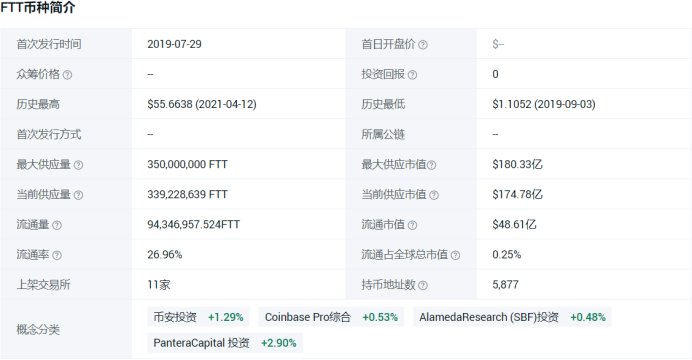The width and height of the screenshot is (692, 360).
Task: Select the $48.61亿 circulating market cap
Action: pos(514,225)
